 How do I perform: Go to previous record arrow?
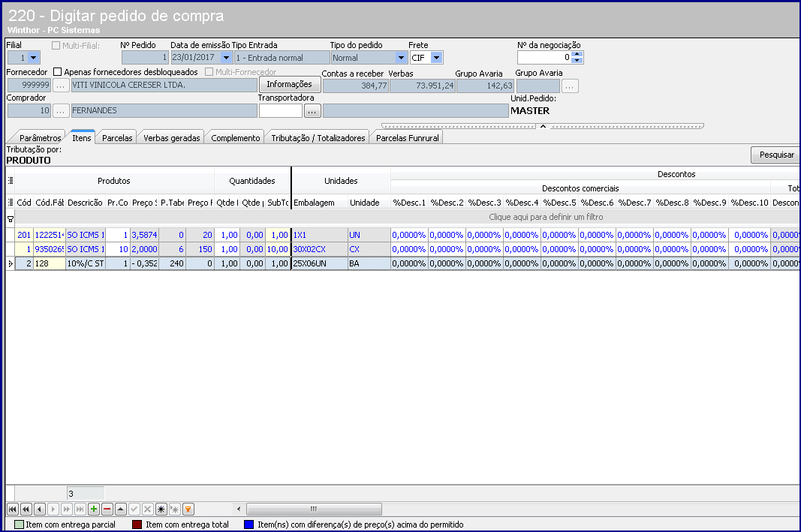pos(39,509)
